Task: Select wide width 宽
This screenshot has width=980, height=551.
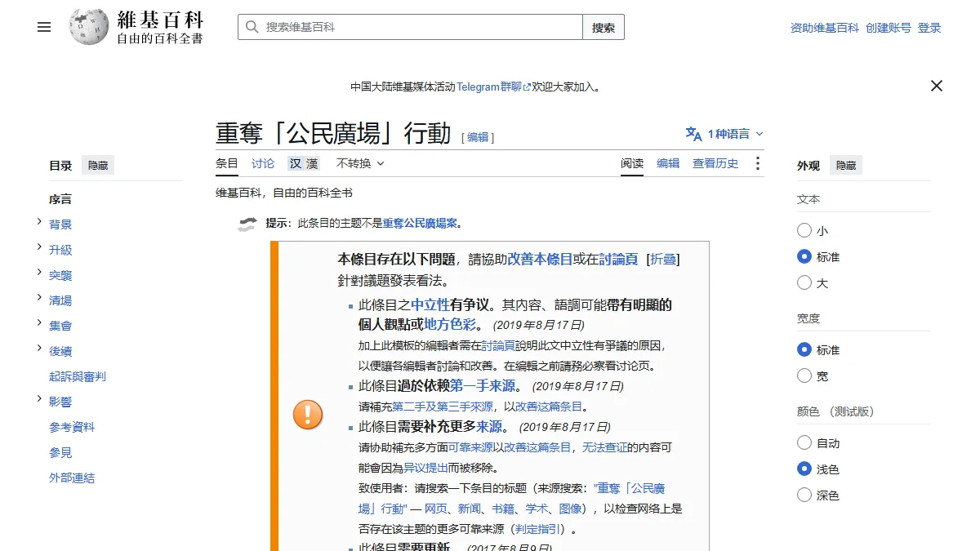Action: 804,376
